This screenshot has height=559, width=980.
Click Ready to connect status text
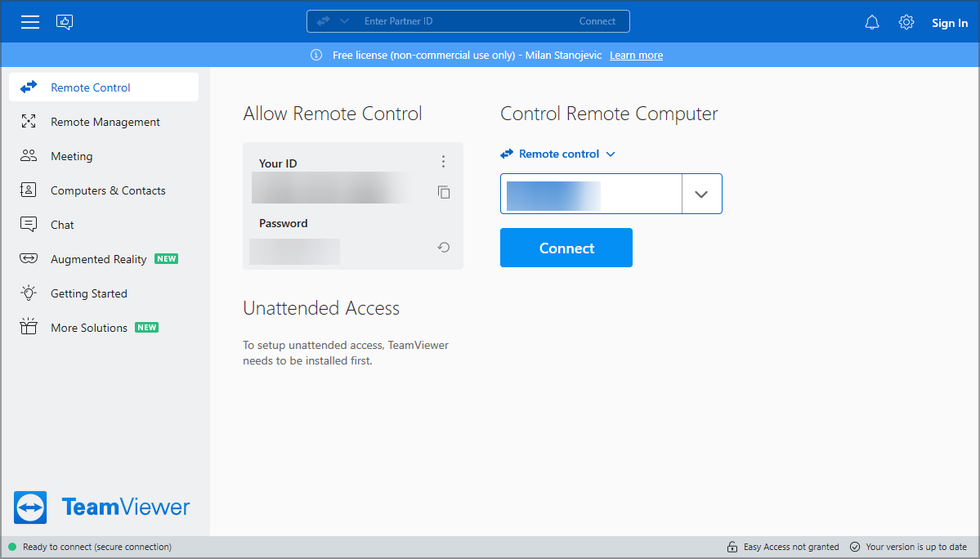(97, 547)
